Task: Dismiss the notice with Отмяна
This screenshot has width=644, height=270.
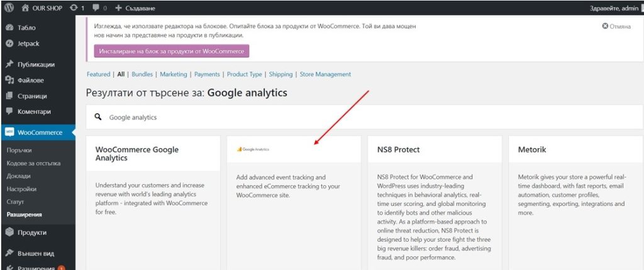Action: [619, 26]
